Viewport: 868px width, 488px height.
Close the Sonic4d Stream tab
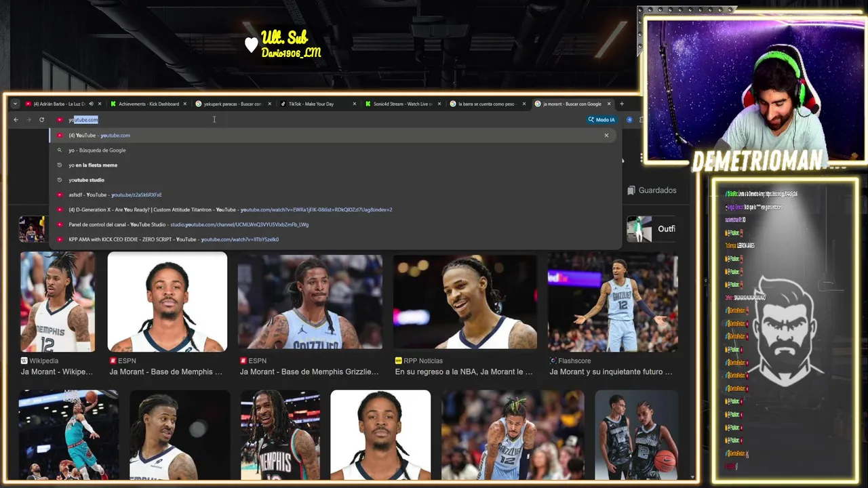[439, 104]
